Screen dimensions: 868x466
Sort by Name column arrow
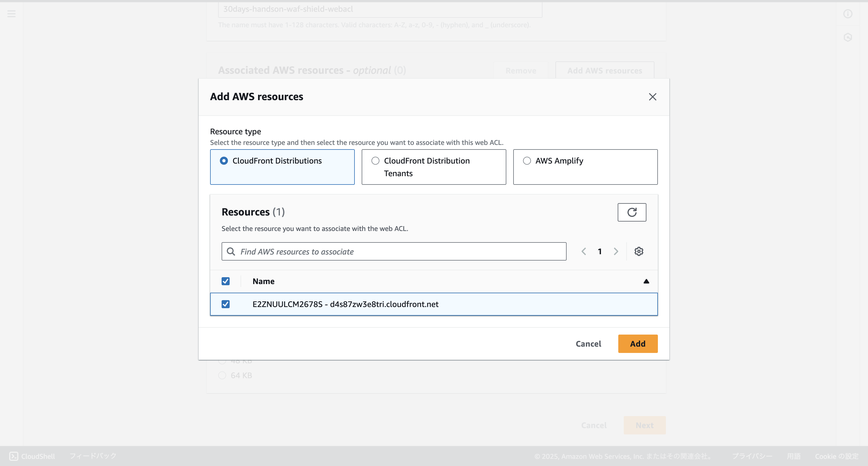click(x=646, y=281)
